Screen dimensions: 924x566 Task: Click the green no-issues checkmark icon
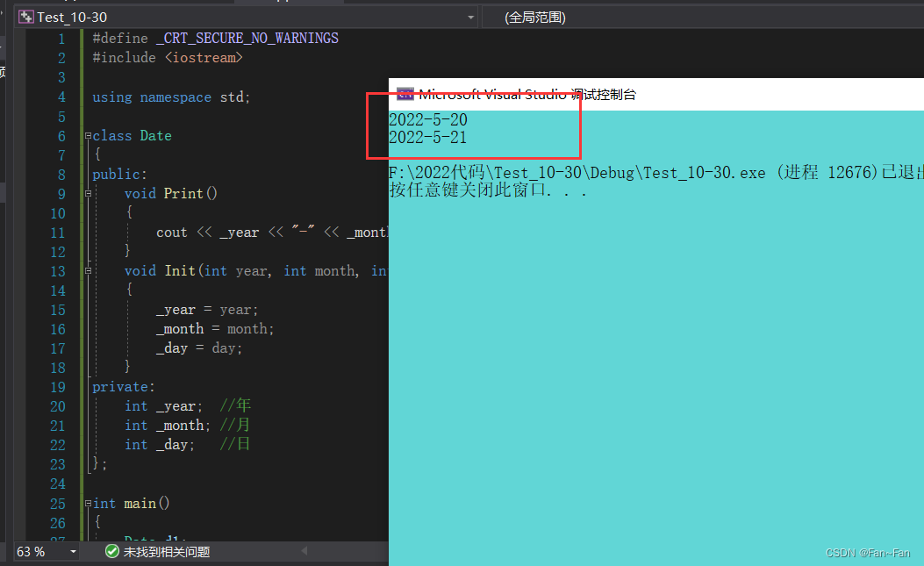(112, 551)
